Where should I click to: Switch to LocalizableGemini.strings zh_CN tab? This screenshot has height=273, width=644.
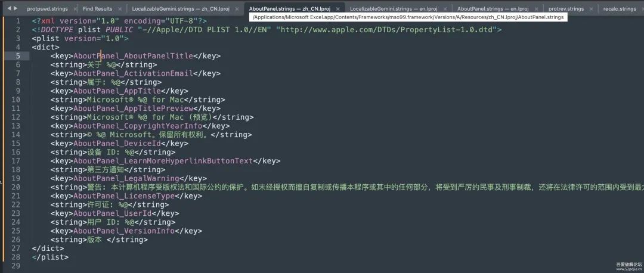(x=180, y=8)
